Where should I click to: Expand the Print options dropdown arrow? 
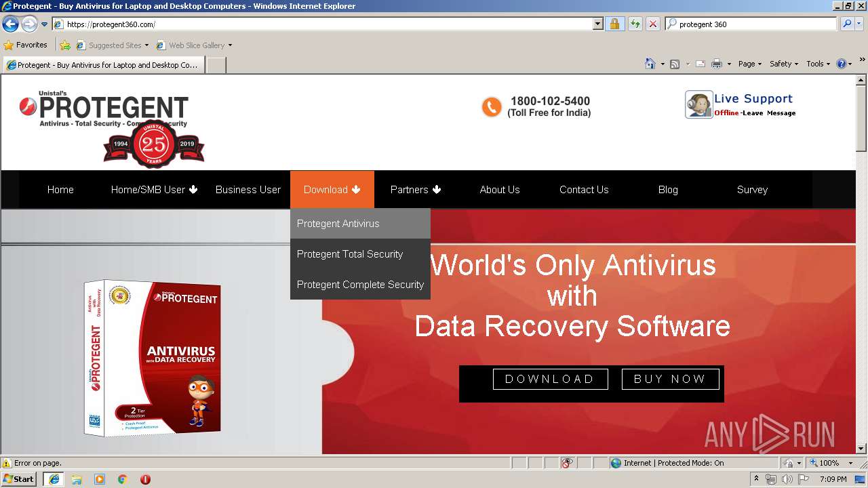[x=729, y=64]
